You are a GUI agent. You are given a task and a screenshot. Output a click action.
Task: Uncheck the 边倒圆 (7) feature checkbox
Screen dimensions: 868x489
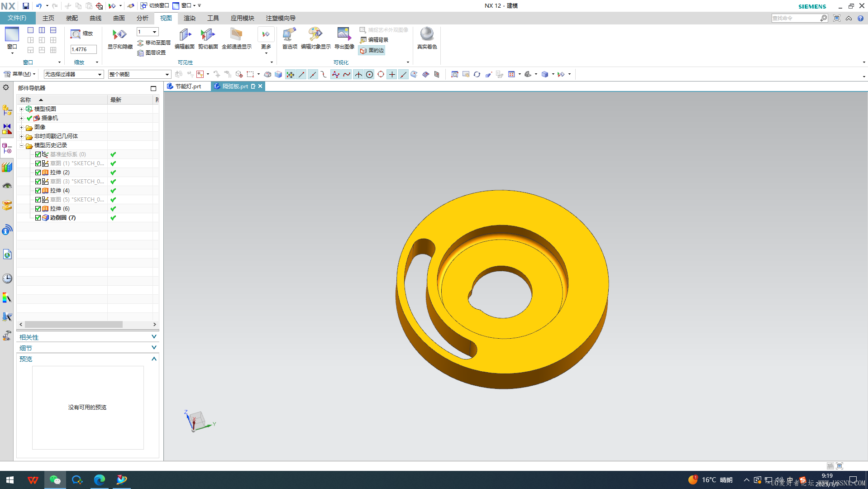tap(38, 218)
